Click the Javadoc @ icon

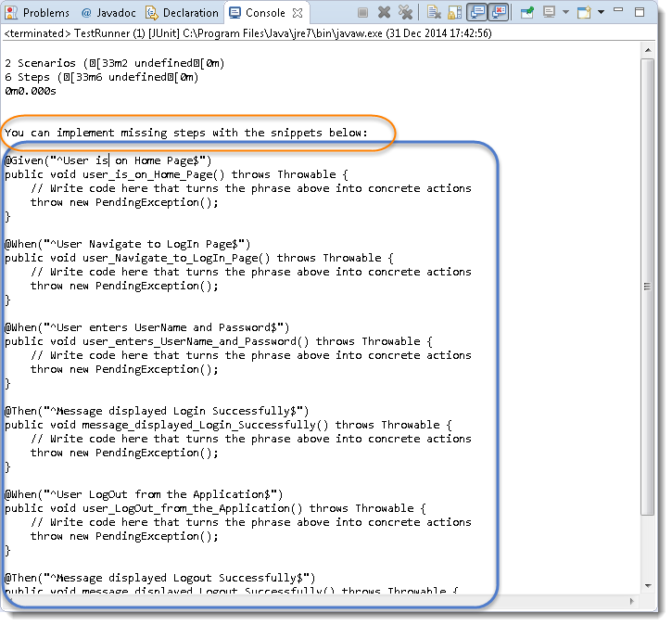coord(86,13)
